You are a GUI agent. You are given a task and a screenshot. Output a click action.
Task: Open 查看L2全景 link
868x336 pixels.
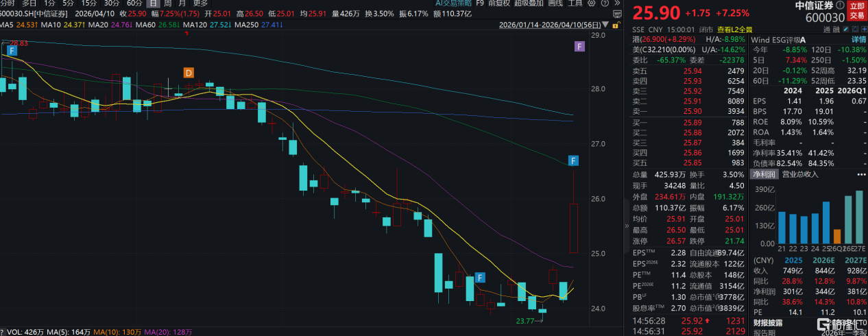point(734,29)
